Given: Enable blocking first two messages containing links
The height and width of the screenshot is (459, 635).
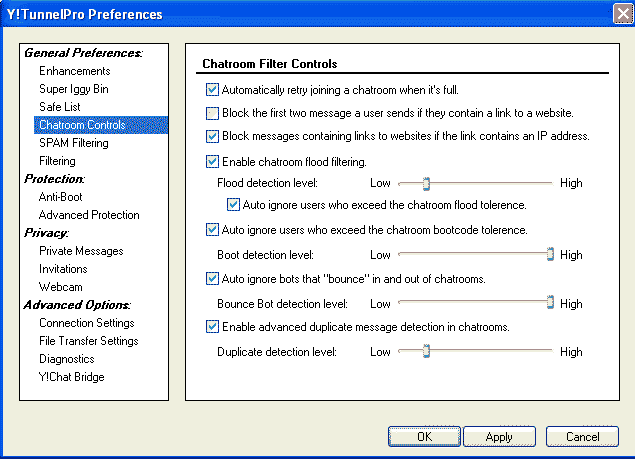Looking at the screenshot, I should point(212,113).
